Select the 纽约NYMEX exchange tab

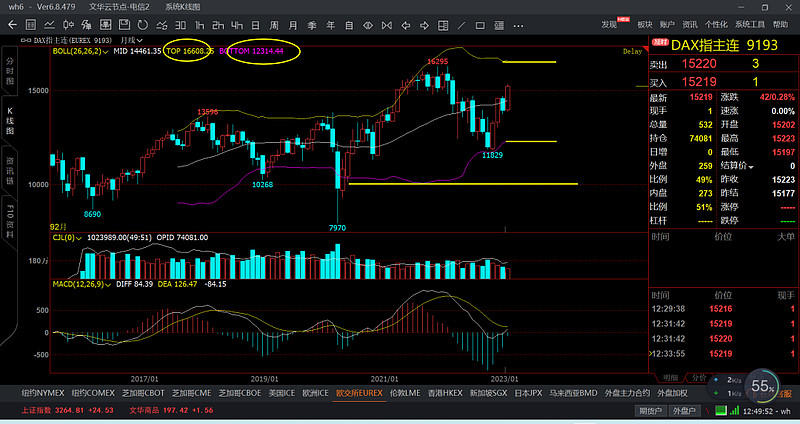(x=43, y=393)
